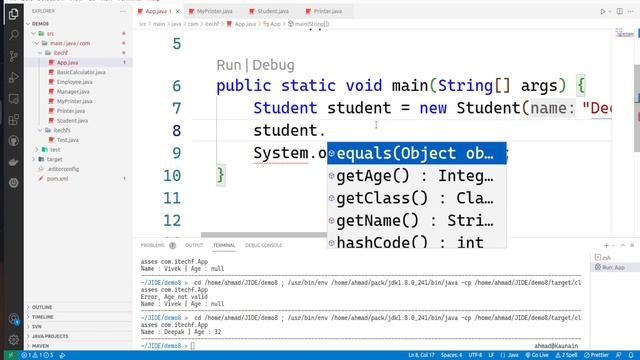Select the Run: App terminal session
The image size is (640, 360).
point(613,267)
